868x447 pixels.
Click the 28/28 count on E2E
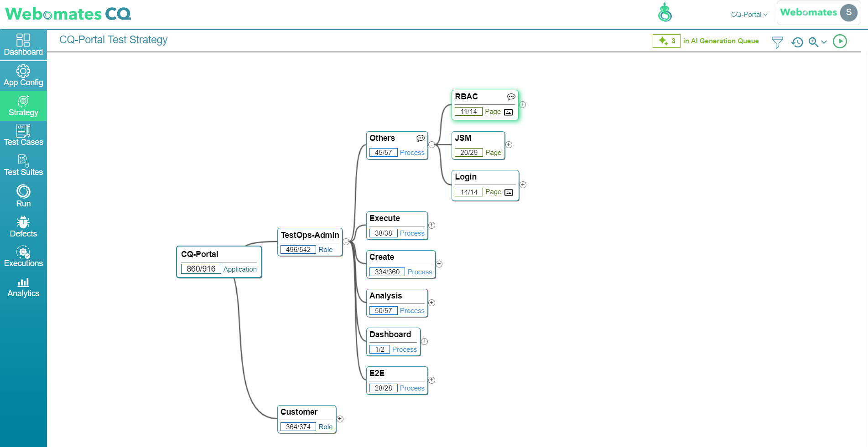pos(384,388)
